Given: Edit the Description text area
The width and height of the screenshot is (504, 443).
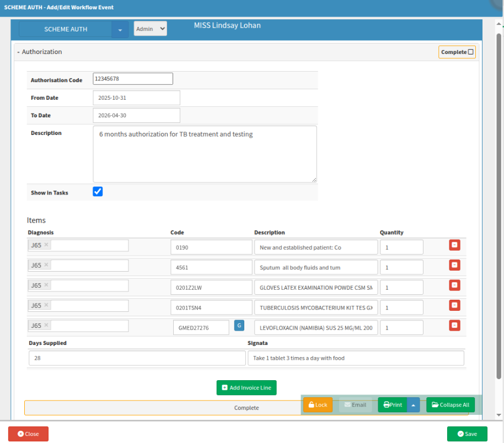Looking at the screenshot, I should 205,154.
